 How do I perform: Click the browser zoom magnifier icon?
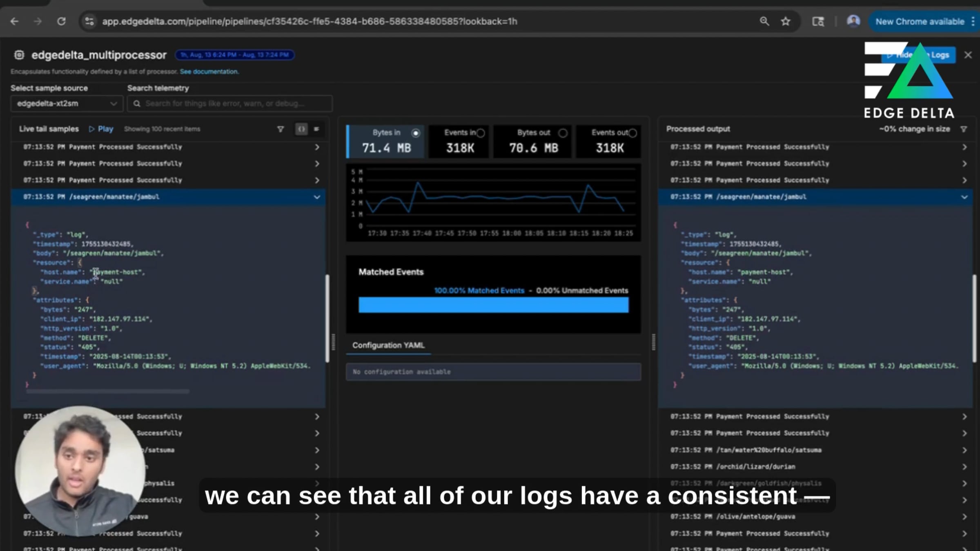764,21
